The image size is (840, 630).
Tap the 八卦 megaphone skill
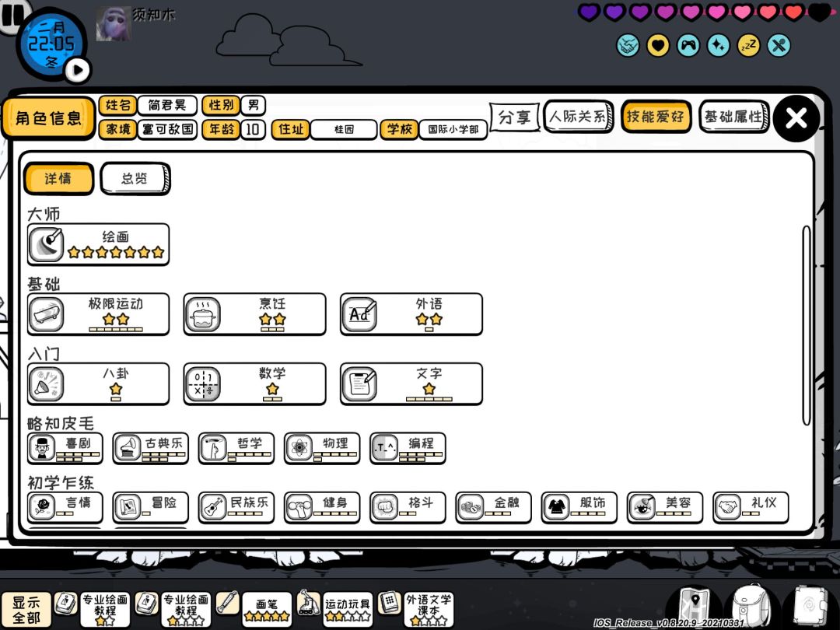tap(99, 384)
